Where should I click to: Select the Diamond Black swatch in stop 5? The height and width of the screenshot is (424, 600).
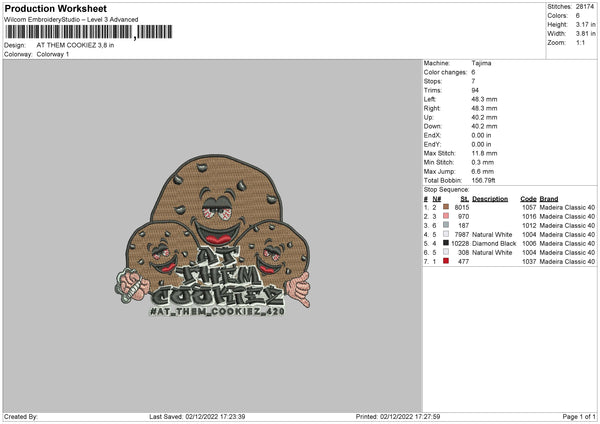tap(446, 243)
